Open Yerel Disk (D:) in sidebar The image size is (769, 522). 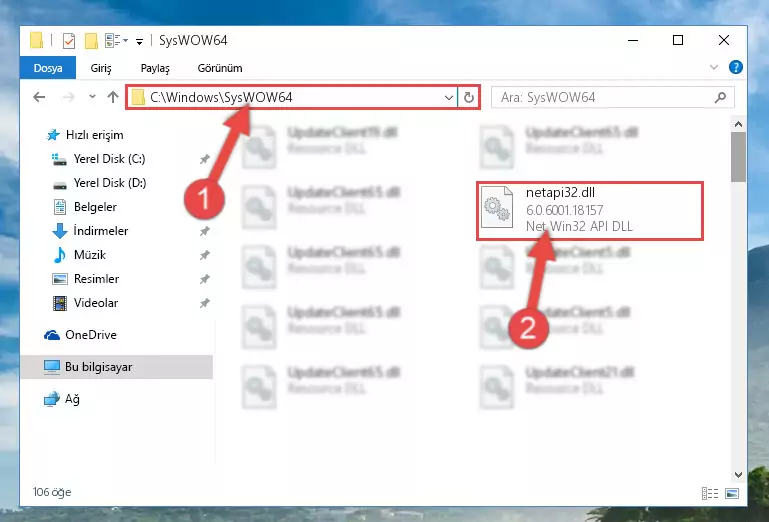coord(110,183)
